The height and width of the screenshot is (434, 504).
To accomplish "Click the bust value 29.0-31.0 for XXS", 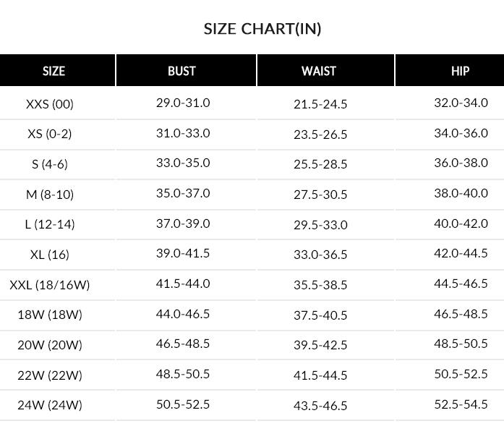I will [x=183, y=103].
